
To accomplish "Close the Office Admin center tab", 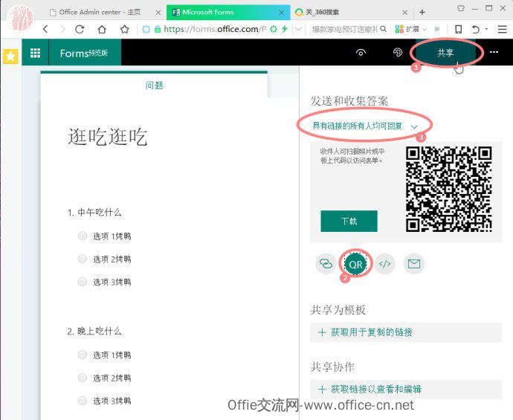I will point(158,13).
